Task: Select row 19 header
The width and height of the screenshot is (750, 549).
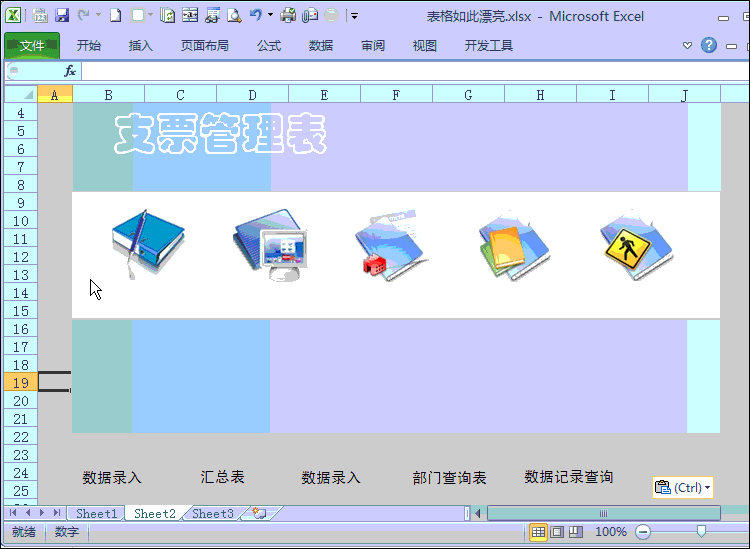Action: [x=21, y=383]
